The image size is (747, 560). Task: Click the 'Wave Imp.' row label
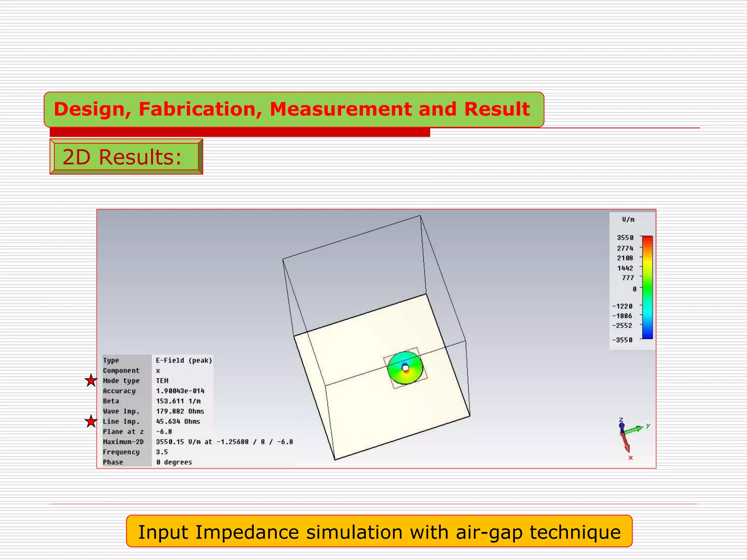point(121,411)
